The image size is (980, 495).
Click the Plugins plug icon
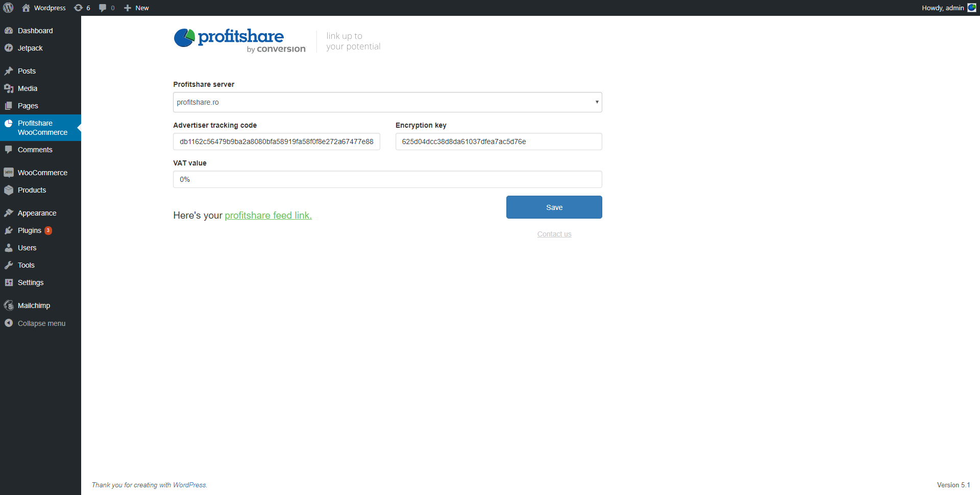coord(9,230)
